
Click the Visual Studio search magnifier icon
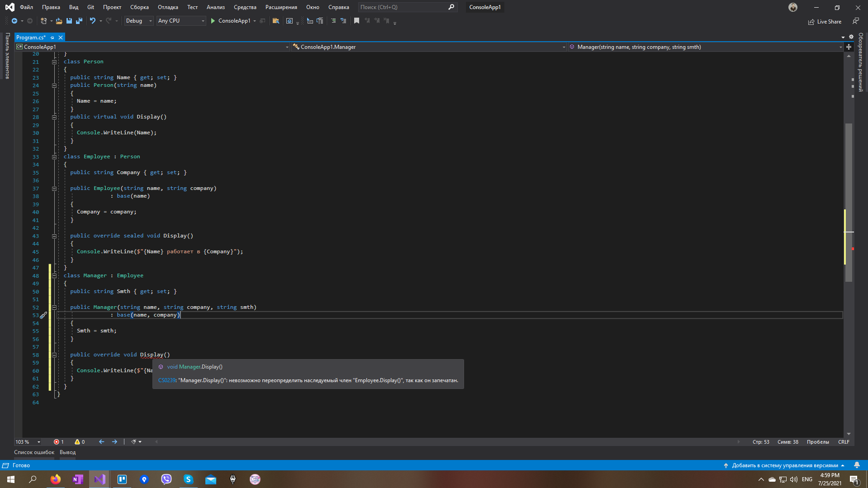[x=451, y=7]
